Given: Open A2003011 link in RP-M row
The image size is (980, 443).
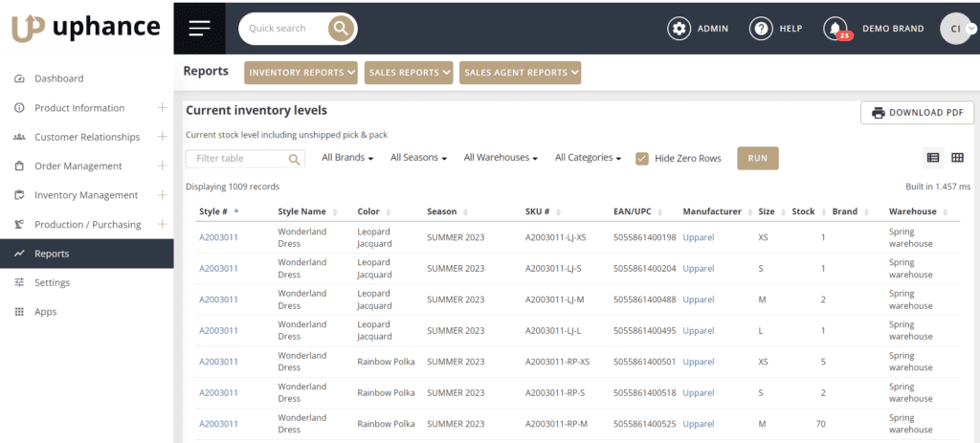Looking at the screenshot, I should coord(218,424).
